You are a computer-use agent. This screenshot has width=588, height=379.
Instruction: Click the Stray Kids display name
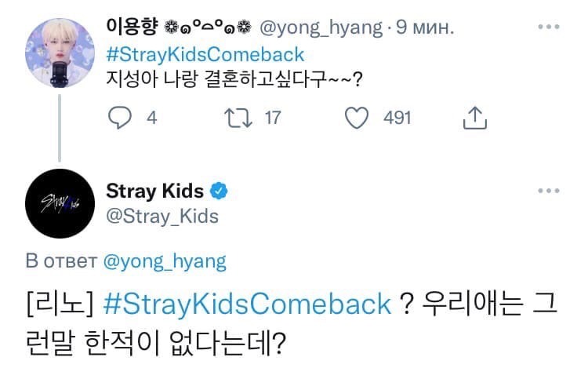click(154, 191)
